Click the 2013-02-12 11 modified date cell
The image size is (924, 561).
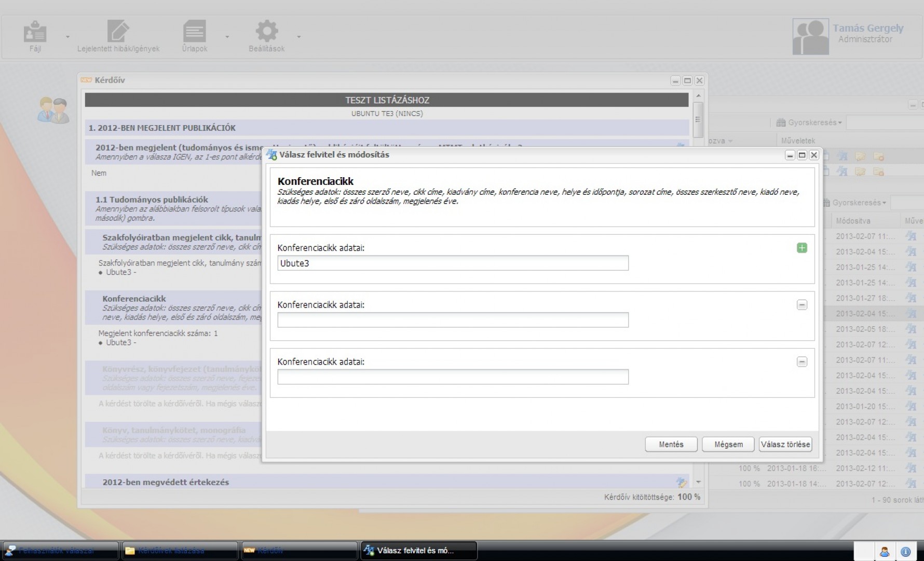865,468
